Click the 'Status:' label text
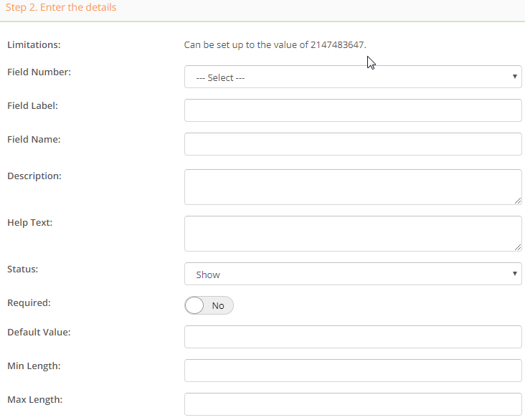The height and width of the screenshot is (420, 525). [23, 269]
